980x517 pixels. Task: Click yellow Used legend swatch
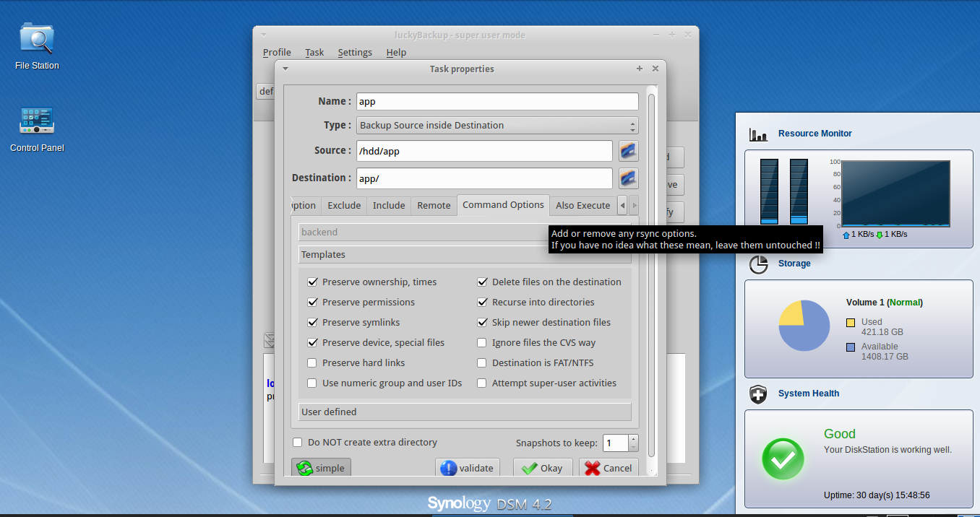(x=851, y=322)
